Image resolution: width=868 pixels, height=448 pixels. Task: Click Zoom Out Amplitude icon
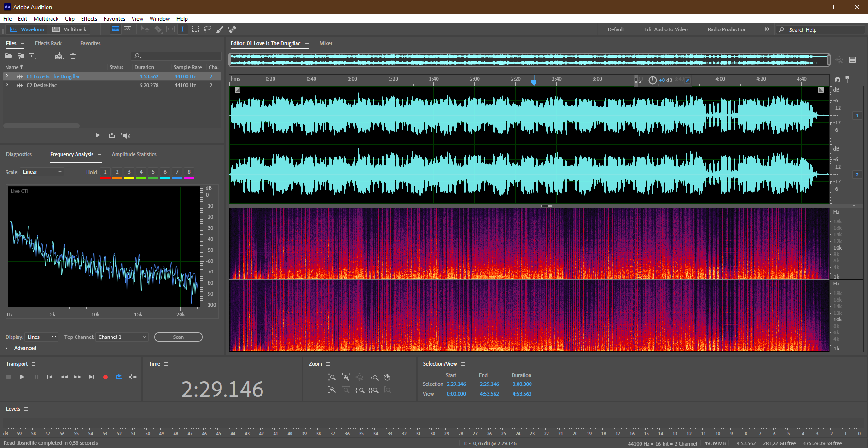332,390
